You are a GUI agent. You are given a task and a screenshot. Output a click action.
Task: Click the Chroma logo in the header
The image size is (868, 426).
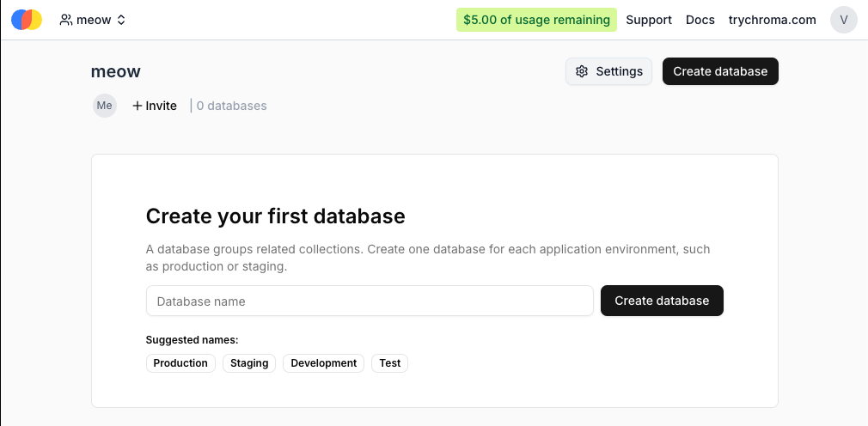coord(27,20)
